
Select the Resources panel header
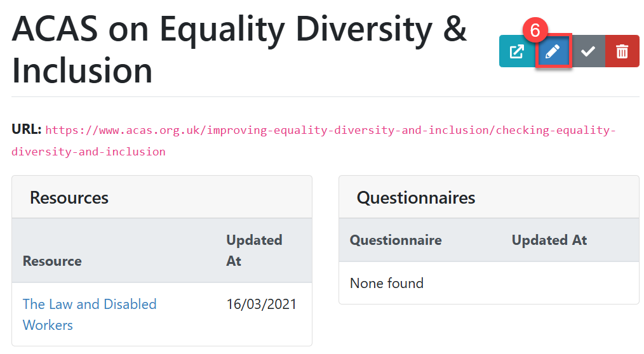[69, 197]
